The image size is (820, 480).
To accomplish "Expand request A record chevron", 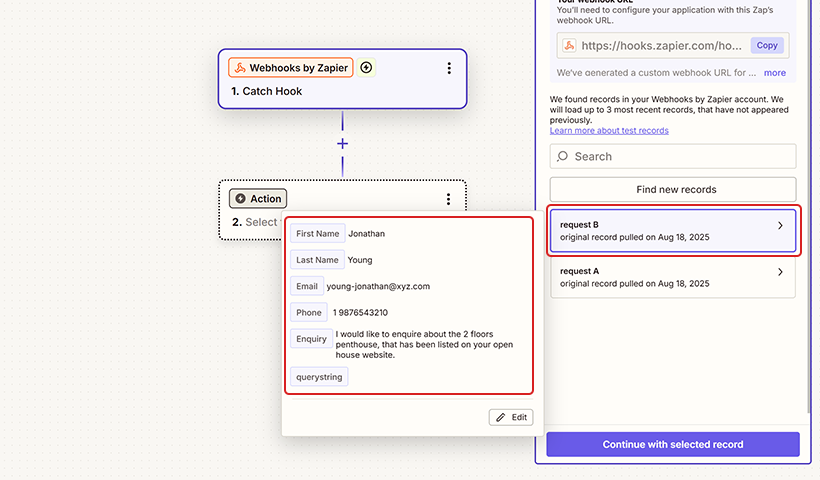I will point(780,272).
